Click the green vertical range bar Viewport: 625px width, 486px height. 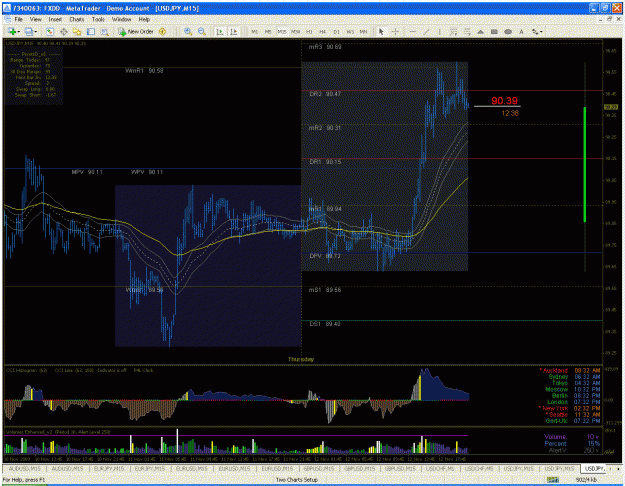coord(585,164)
